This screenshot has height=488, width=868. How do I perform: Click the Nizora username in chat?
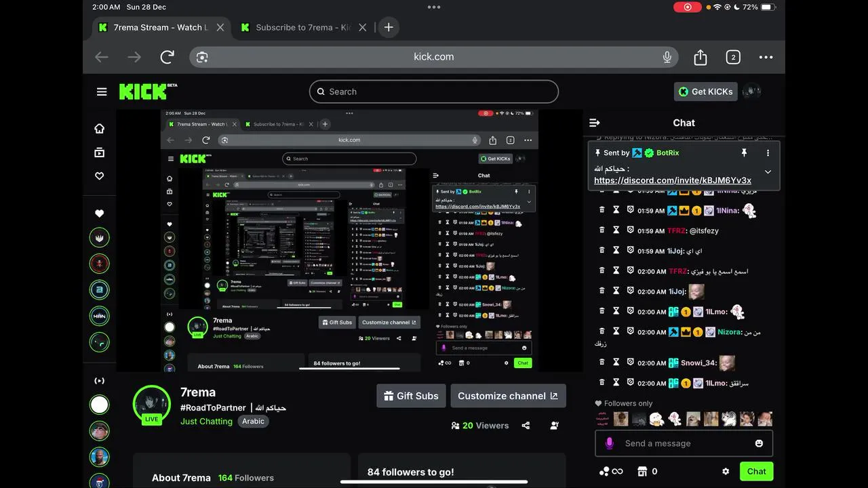(729, 332)
